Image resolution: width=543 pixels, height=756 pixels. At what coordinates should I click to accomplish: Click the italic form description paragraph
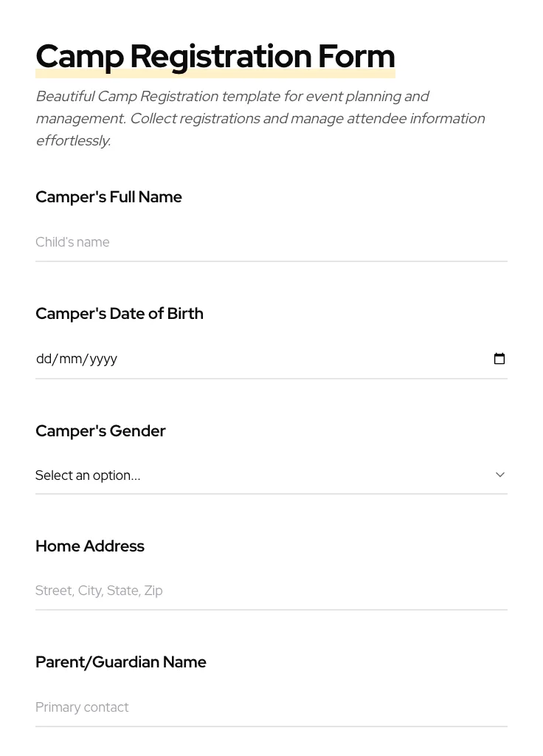(x=260, y=118)
